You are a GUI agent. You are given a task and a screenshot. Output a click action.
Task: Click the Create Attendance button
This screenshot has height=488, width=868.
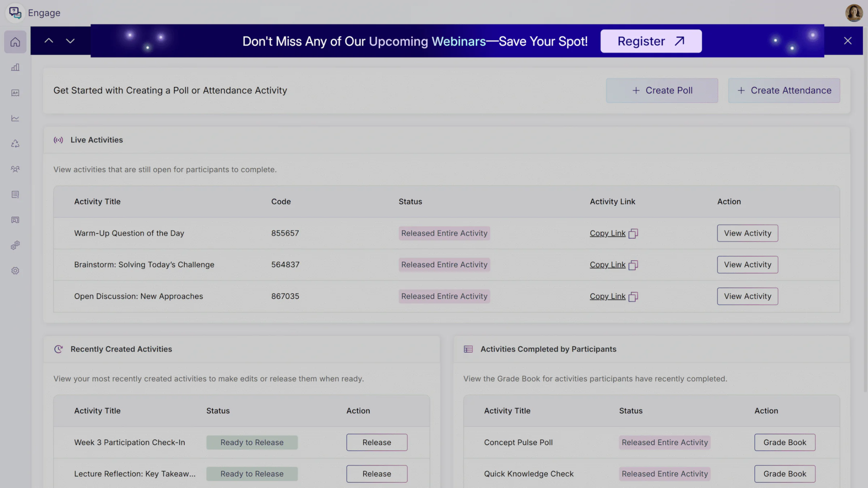[x=784, y=90]
